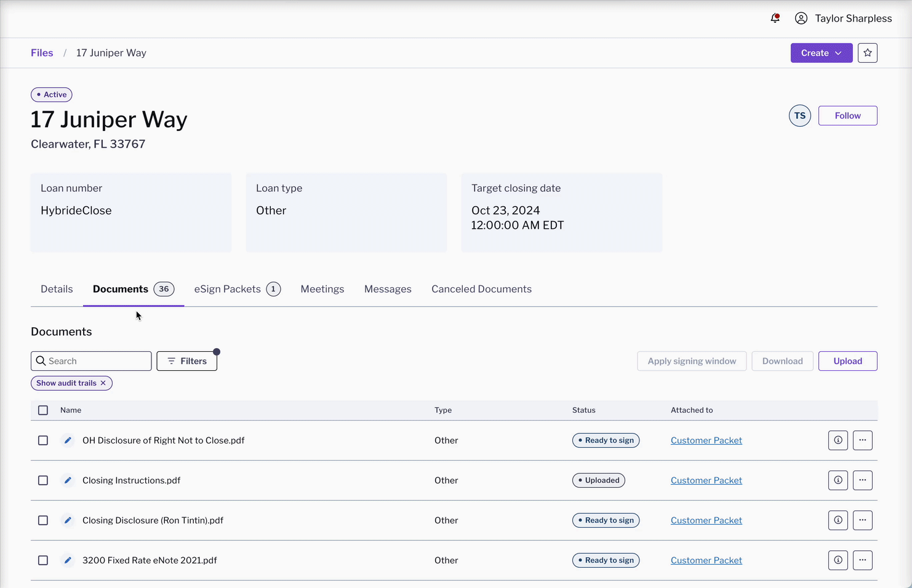Open the notifications bell

775,18
